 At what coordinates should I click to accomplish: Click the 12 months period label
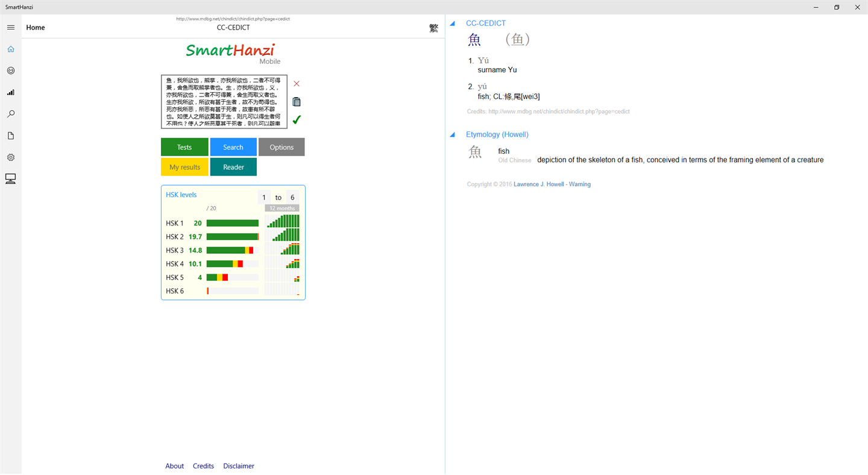click(282, 209)
